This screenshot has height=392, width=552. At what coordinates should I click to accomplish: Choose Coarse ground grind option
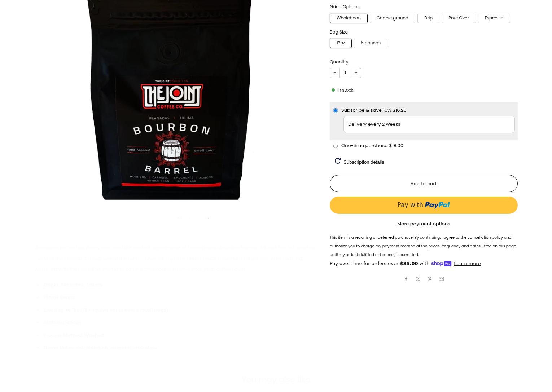392,18
